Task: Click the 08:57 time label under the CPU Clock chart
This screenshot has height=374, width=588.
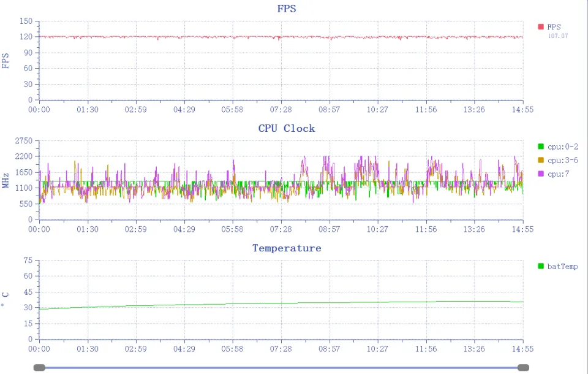Action: (x=330, y=229)
